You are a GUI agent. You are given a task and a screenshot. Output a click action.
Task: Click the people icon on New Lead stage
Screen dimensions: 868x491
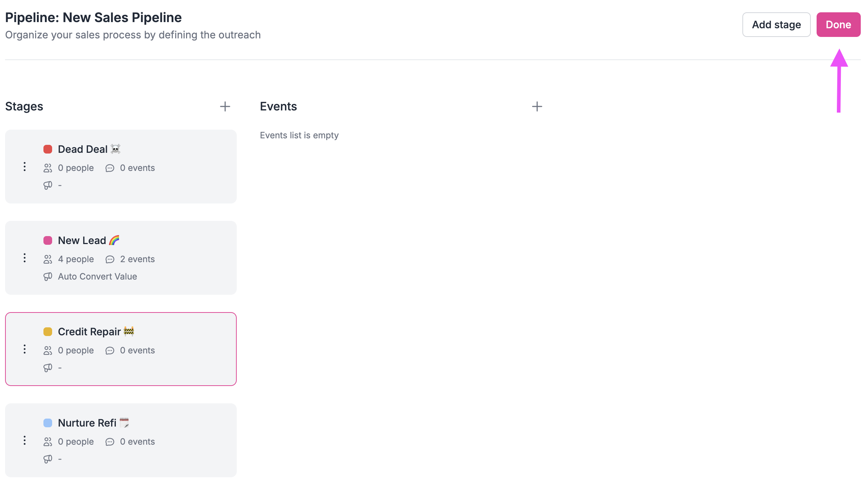(x=48, y=259)
